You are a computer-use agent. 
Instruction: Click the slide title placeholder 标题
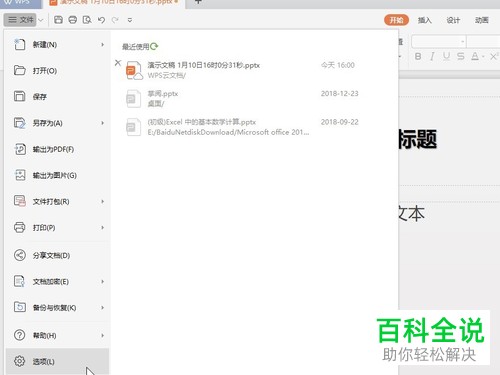pos(418,139)
